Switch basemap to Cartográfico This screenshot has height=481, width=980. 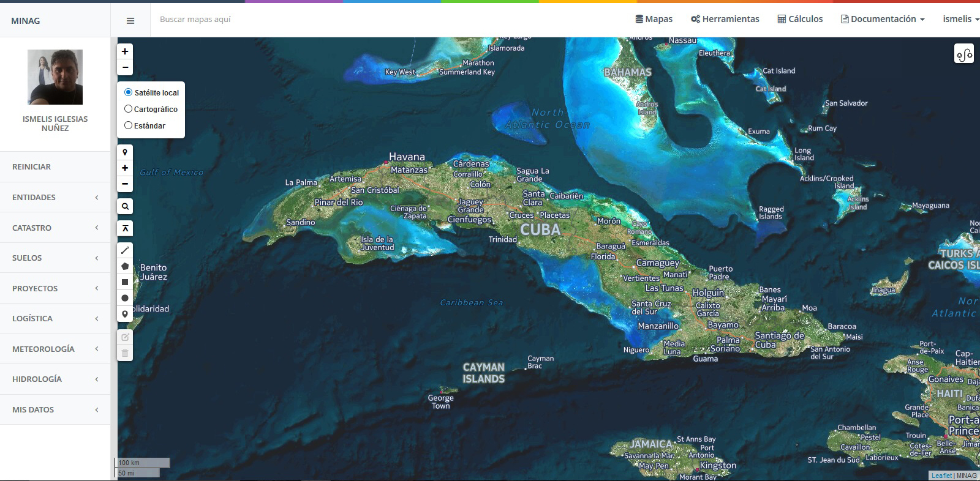point(129,109)
